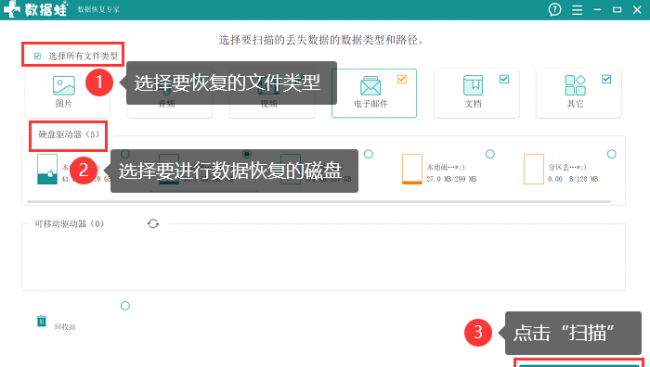This screenshot has height=367, width=650.
Task: Click the 分区丢失 128 MB partition icon
Action: [534, 169]
